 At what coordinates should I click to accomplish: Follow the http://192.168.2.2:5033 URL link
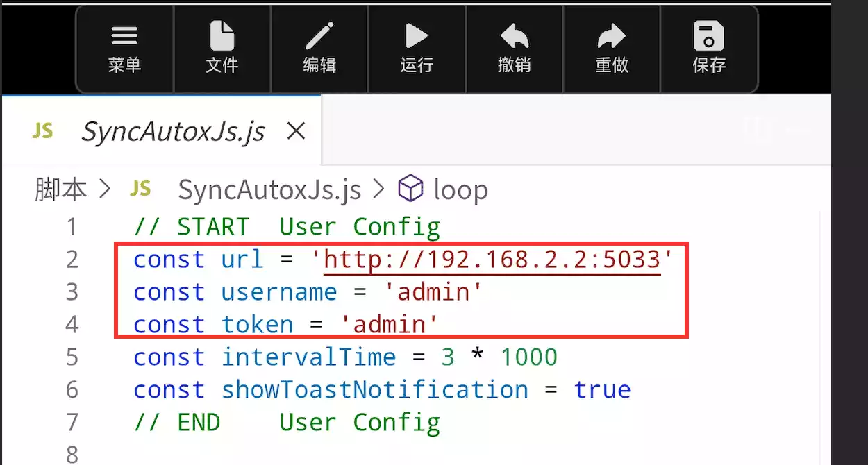[x=492, y=260]
